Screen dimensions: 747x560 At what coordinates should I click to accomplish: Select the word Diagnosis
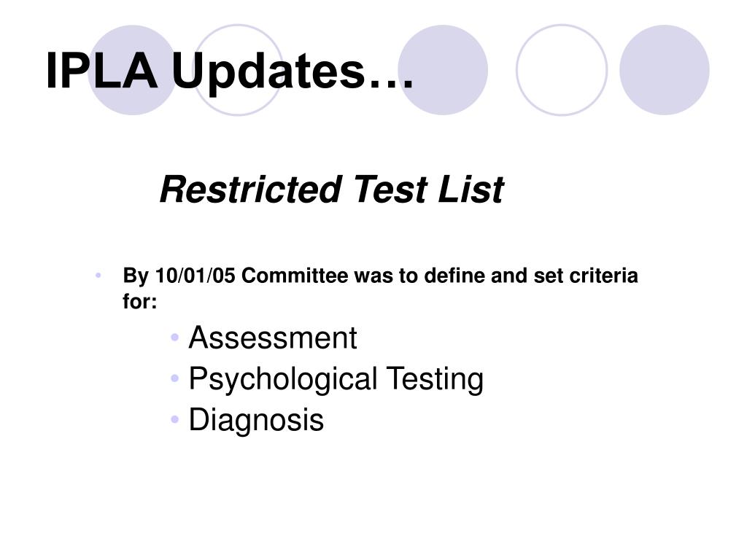point(256,421)
